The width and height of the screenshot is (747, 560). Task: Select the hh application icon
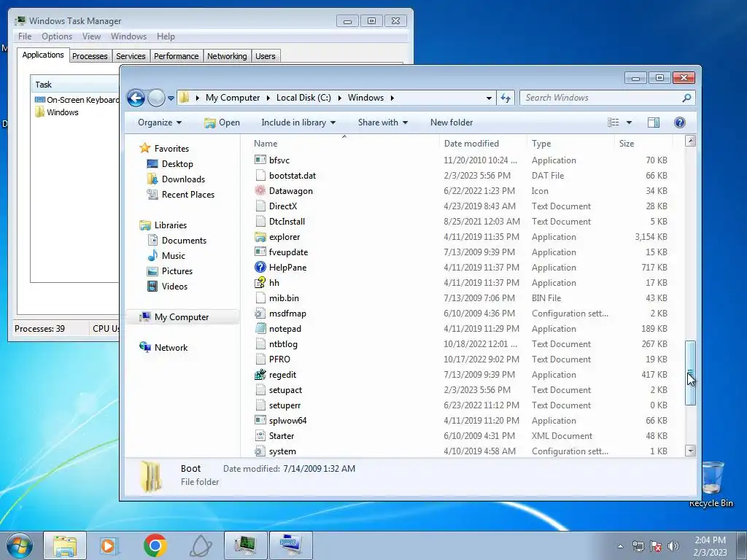coord(260,283)
